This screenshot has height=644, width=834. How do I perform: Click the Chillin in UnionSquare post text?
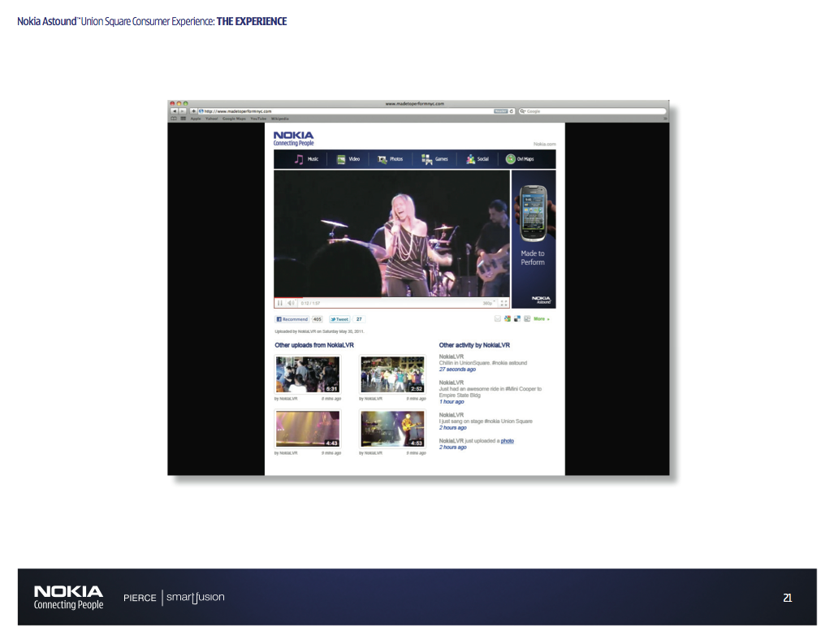[x=483, y=363]
